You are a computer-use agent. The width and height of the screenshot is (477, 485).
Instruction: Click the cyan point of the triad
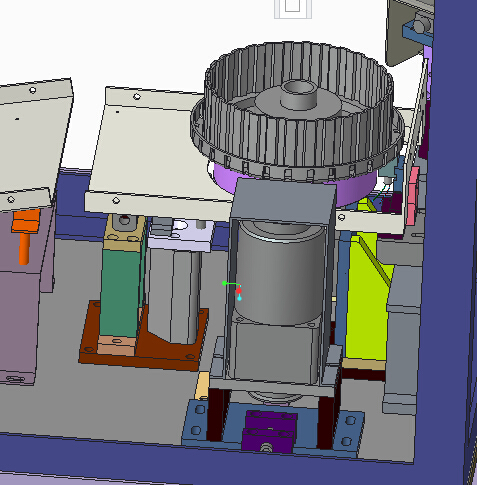[x=239, y=298]
